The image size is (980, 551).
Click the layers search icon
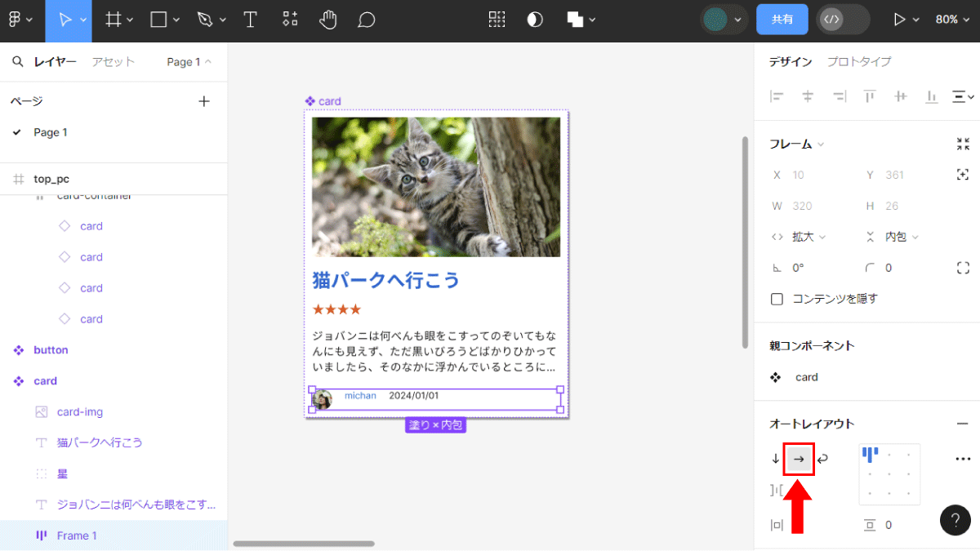point(17,61)
